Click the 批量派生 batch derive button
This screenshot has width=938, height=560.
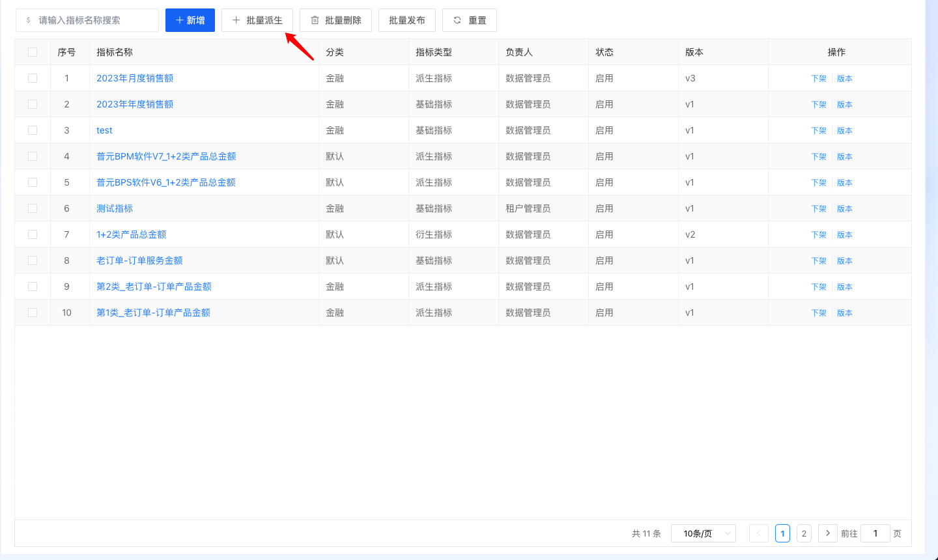[257, 20]
